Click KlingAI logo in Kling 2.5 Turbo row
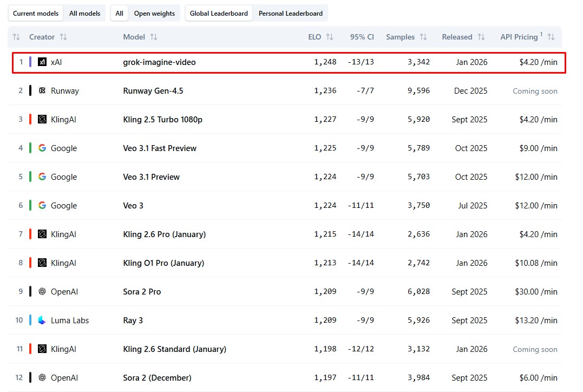This screenshot has height=392, width=583. tap(42, 119)
